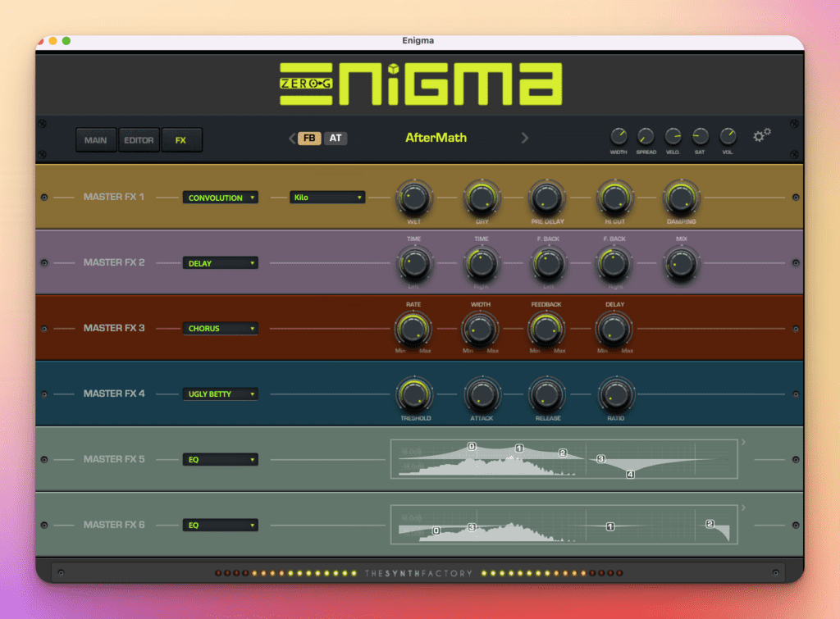
Task: Select EQ band node 2 in FX 5
Action: tap(563, 453)
